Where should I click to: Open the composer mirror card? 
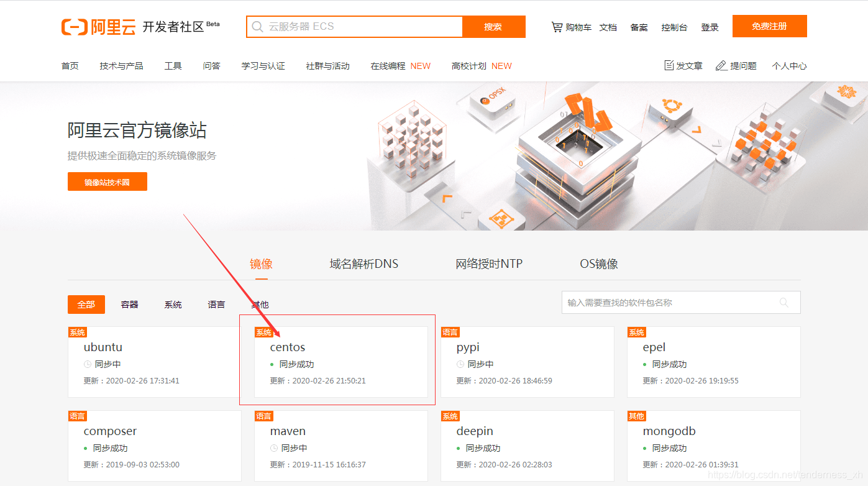point(155,446)
